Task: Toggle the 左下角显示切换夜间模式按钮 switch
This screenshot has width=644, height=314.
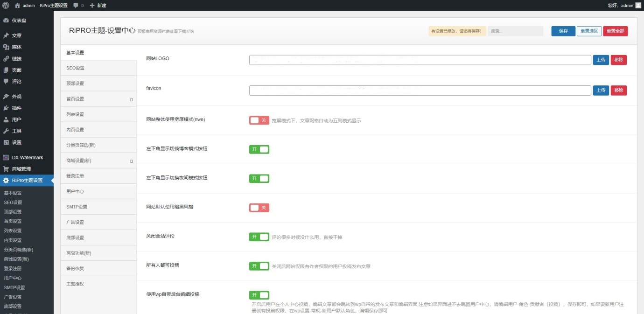Action: (x=259, y=179)
